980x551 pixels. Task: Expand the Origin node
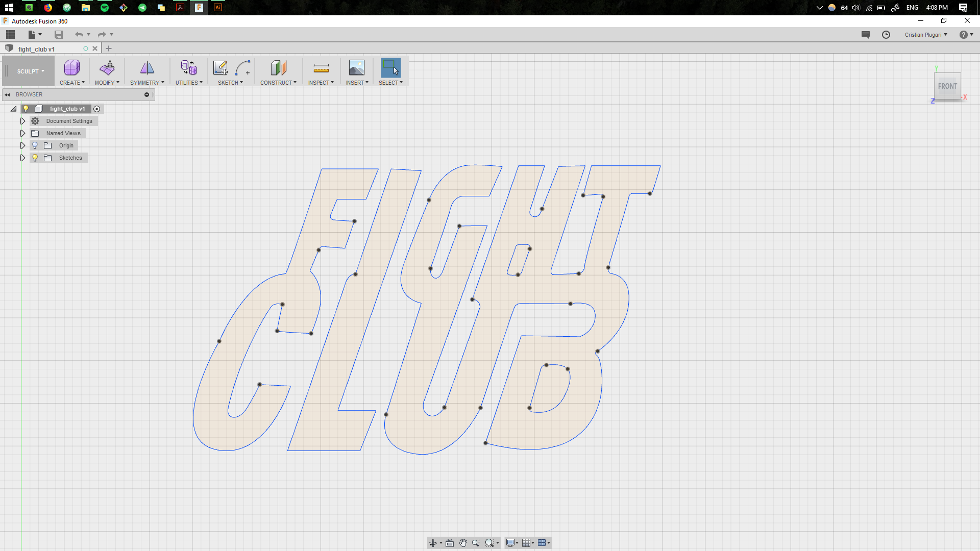[x=22, y=145]
